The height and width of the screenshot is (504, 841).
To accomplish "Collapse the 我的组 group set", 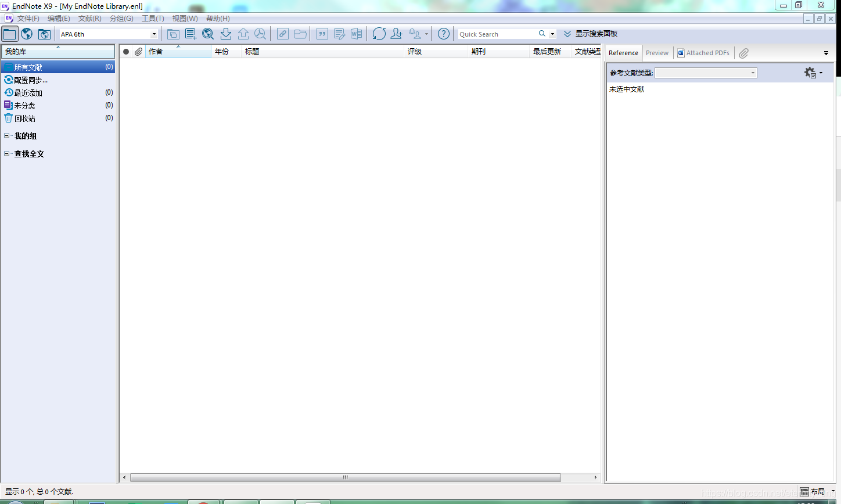I will pos(7,136).
